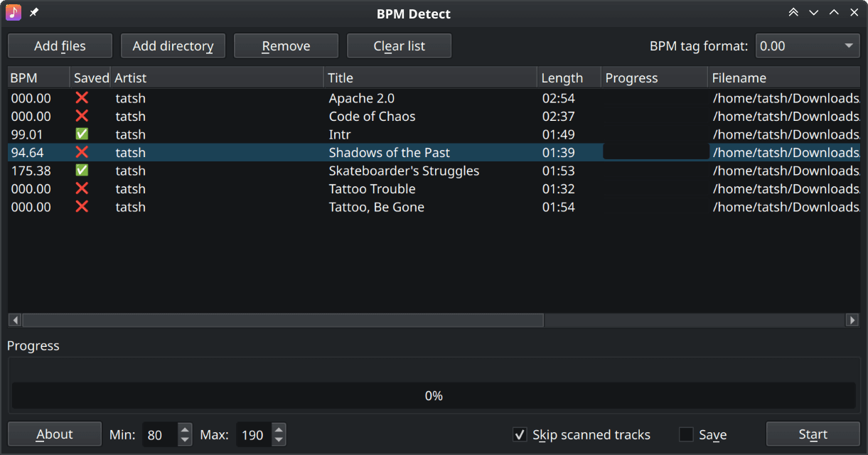
Task: Click the 175.38 BPM value
Action: click(x=31, y=171)
